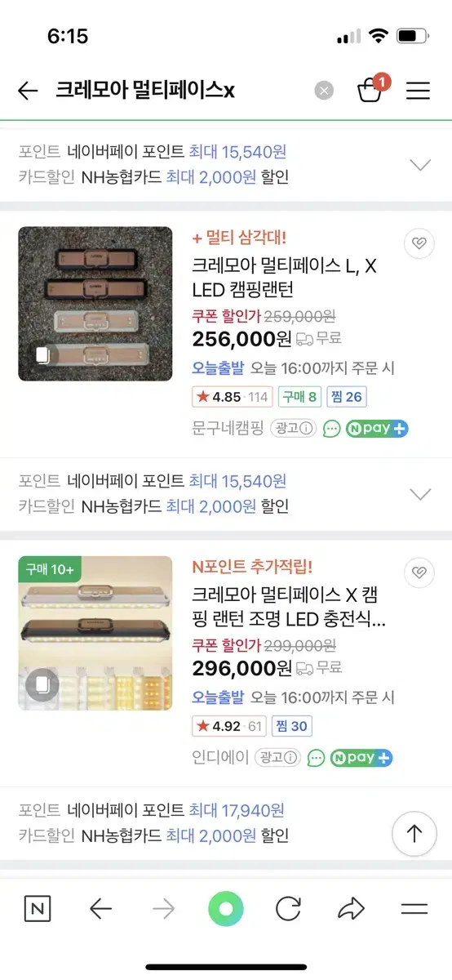Clear the search text with X icon
This screenshot has width=452, height=980.
pyautogui.click(x=325, y=91)
